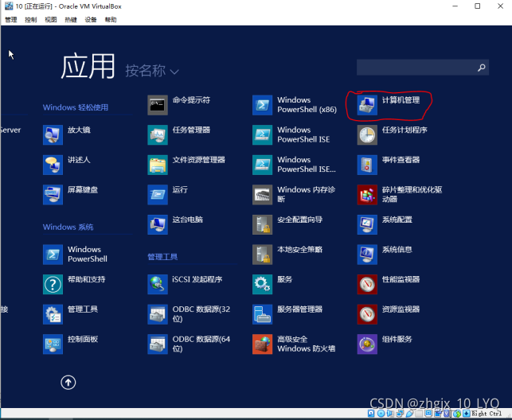This screenshot has height=420, width=512.
Task: Select the Windows 轻松使用 group heading
Action: (76, 107)
